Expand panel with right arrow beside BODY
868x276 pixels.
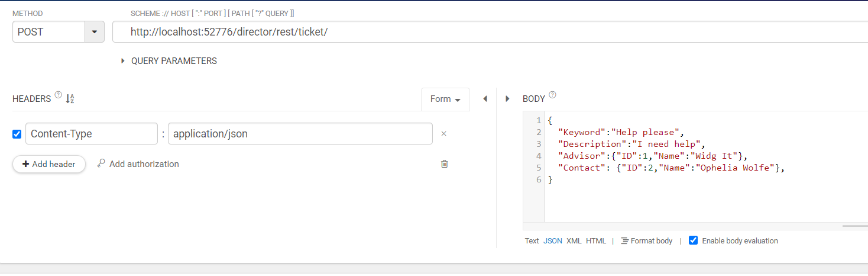click(x=507, y=99)
